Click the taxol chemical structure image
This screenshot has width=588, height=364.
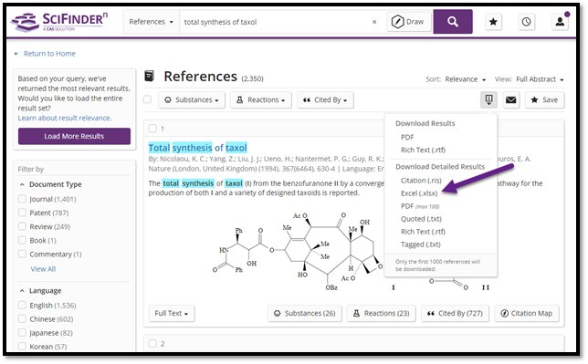click(x=299, y=251)
